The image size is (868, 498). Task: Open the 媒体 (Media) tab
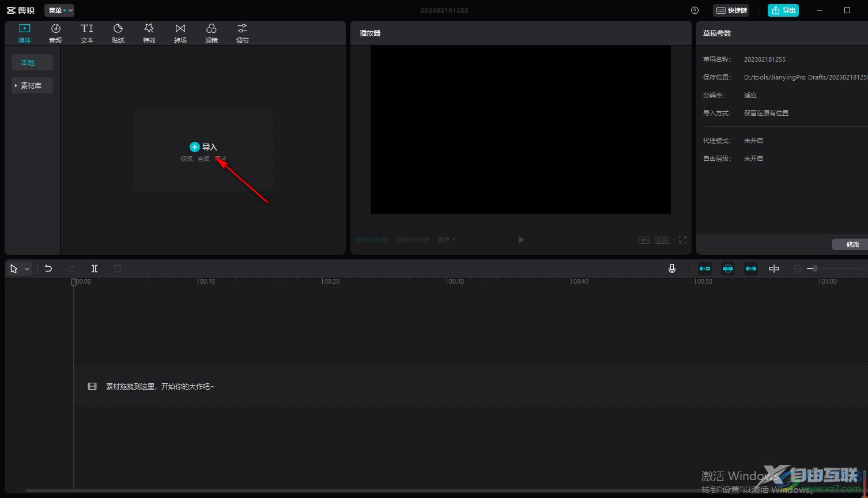click(x=24, y=33)
